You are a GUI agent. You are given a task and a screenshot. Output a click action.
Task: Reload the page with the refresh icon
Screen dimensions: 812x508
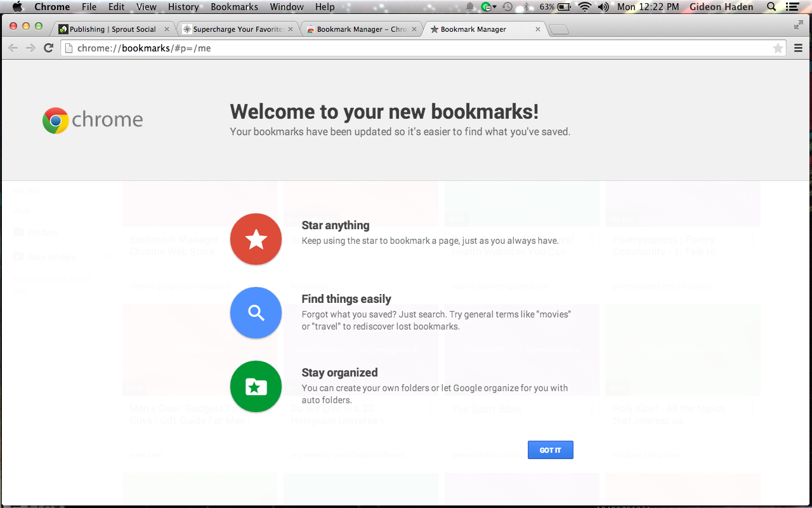[48, 48]
